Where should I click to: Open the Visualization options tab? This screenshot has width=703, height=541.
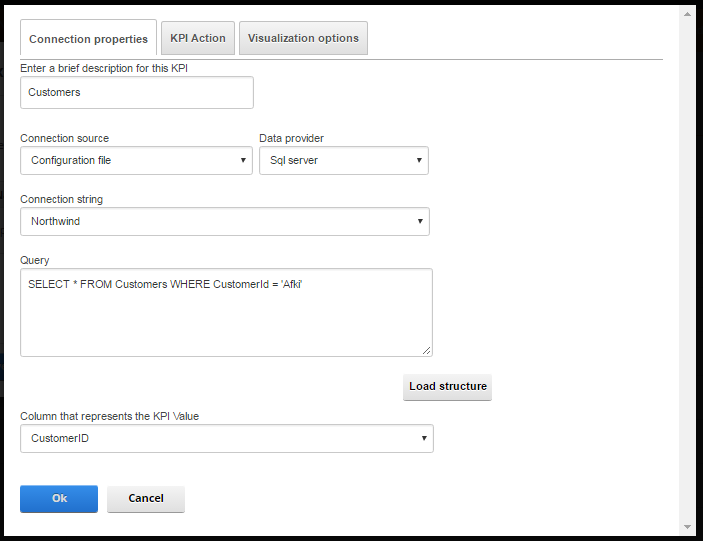(x=303, y=38)
